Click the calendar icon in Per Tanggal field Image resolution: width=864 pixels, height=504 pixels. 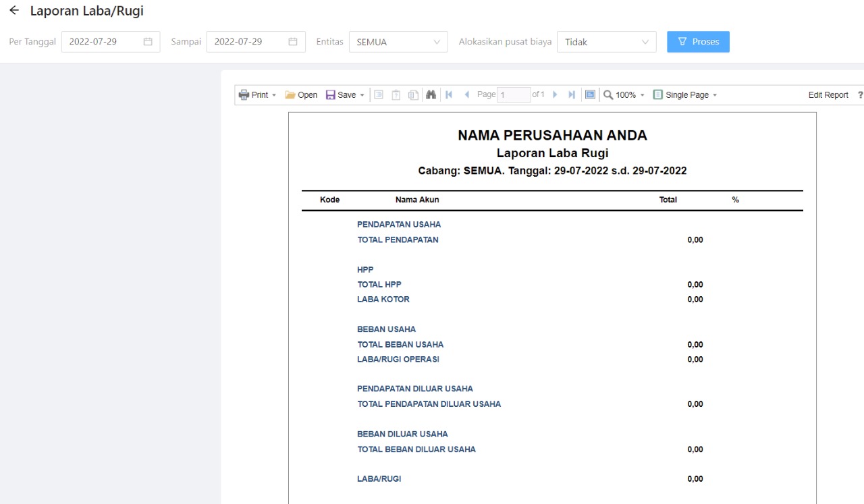pyautogui.click(x=148, y=42)
